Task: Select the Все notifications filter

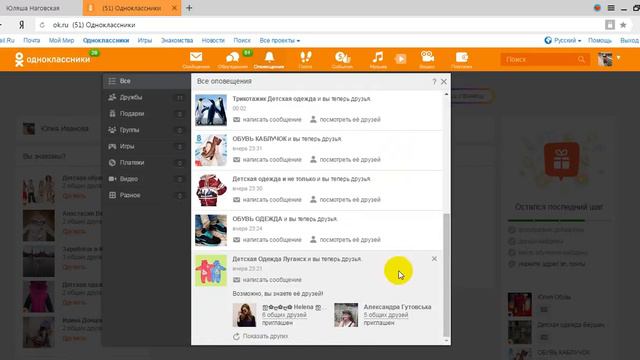Action: click(x=146, y=81)
